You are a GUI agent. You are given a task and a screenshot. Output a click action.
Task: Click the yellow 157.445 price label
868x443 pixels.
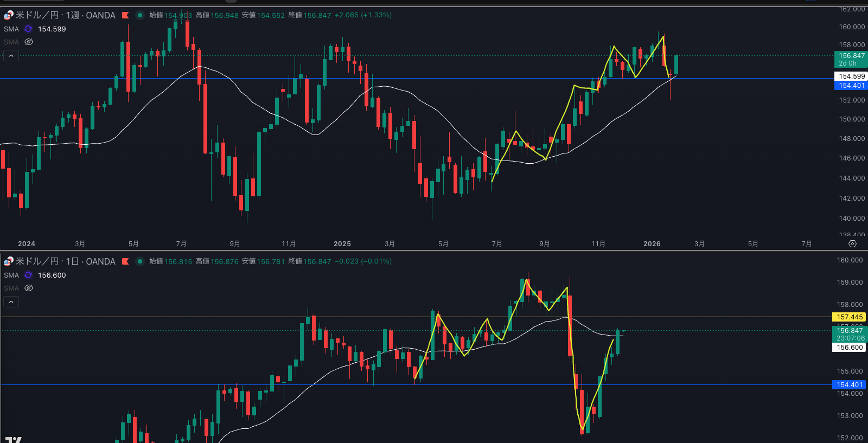tap(849, 317)
